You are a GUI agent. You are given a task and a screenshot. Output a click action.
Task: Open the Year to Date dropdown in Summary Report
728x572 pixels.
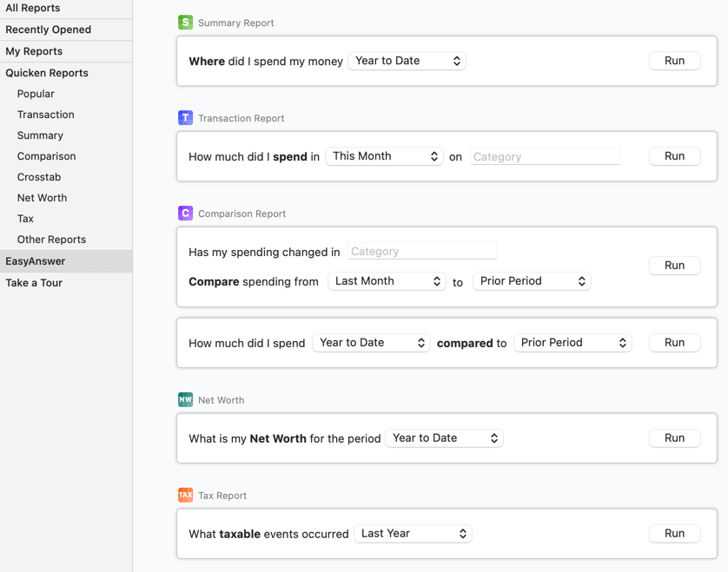coord(407,60)
